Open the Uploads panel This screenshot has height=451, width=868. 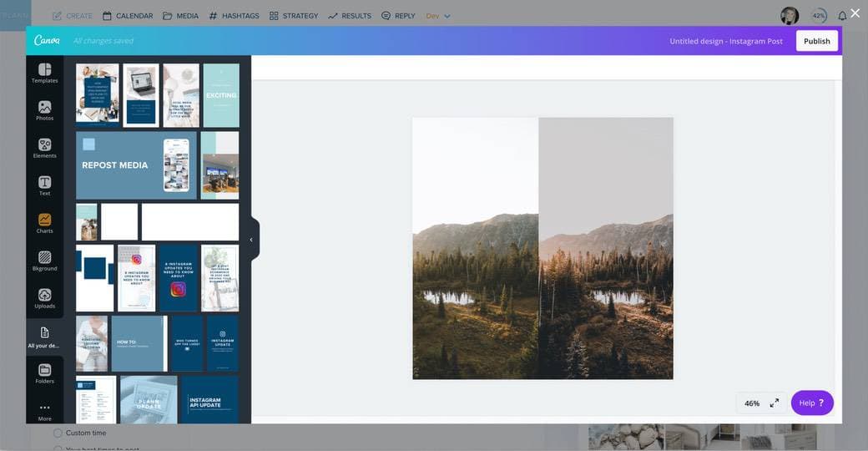click(x=45, y=299)
